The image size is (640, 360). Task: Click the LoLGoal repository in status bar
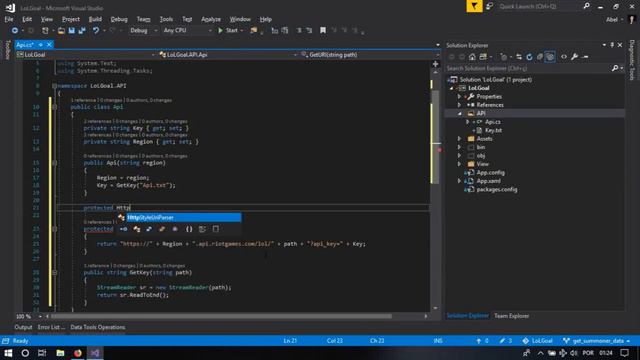pos(538,341)
